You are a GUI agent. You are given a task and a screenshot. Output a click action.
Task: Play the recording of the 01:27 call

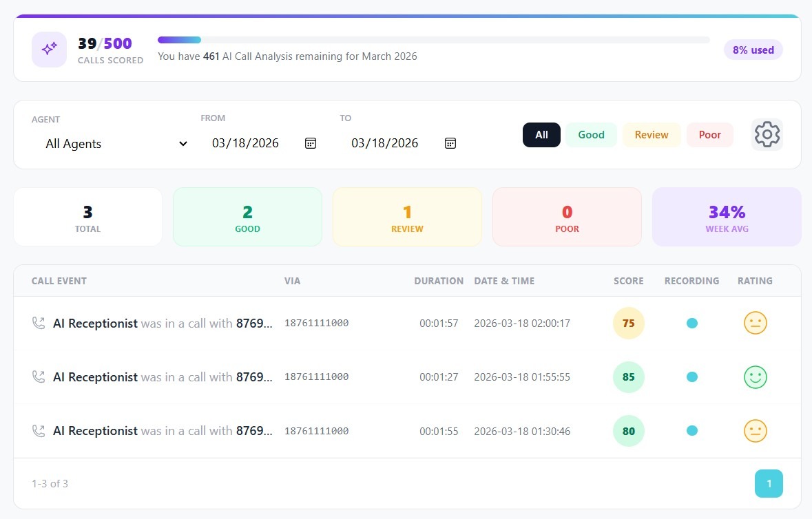pos(691,377)
